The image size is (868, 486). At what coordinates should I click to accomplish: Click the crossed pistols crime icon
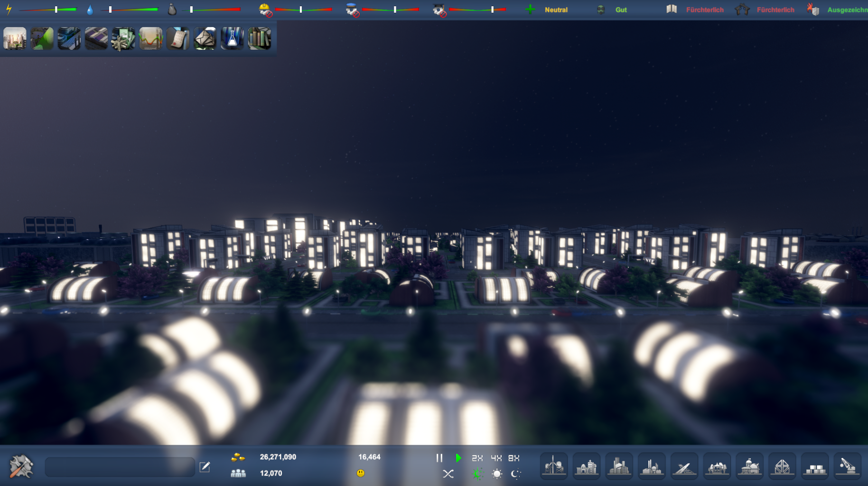742,9
